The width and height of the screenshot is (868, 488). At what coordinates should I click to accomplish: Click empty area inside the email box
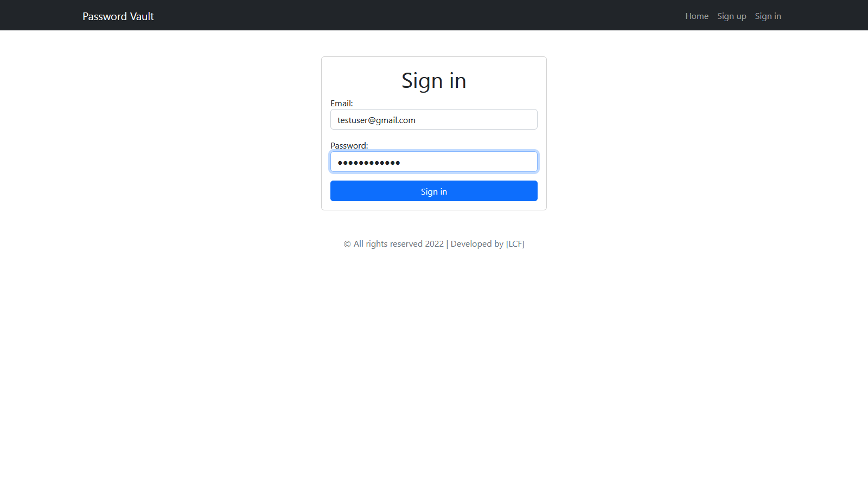[477, 119]
